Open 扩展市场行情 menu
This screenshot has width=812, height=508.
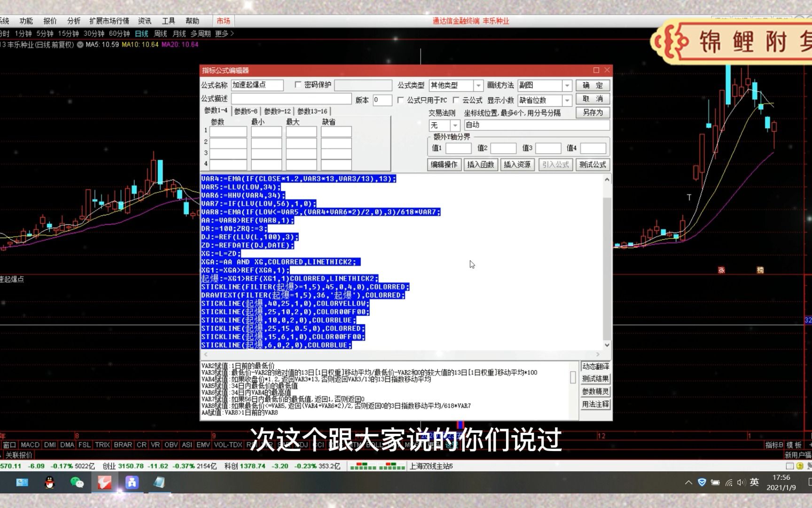click(109, 21)
